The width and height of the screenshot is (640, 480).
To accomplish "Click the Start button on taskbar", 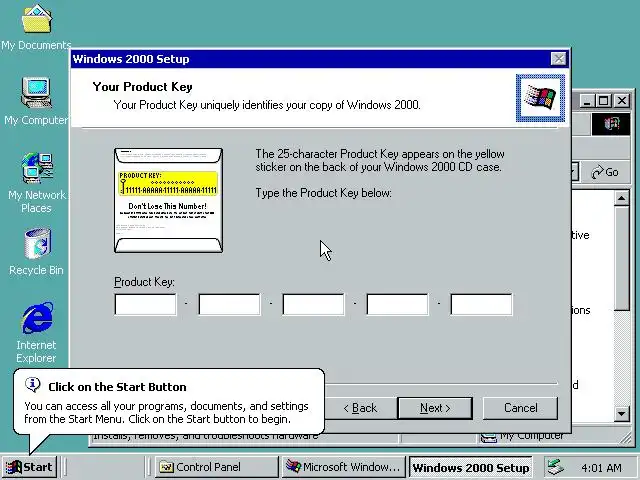I will pyautogui.click(x=29, y=467).
